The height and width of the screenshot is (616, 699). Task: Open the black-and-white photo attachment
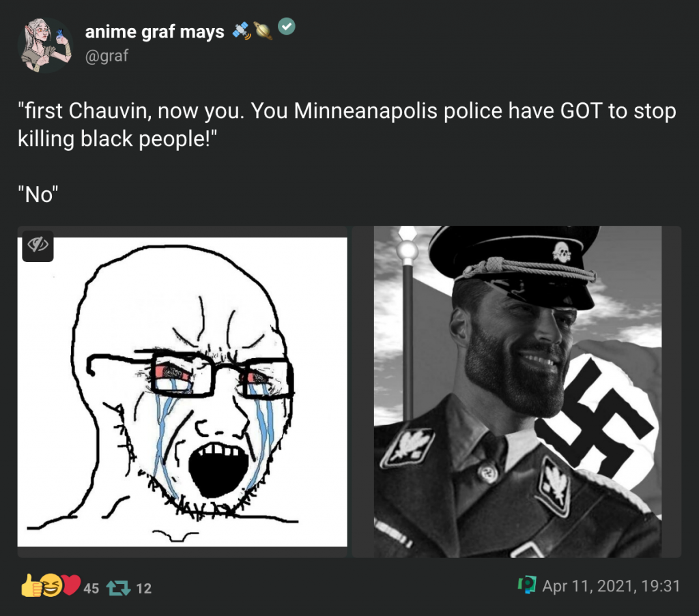pyautogui.click(x=517, y=392)
